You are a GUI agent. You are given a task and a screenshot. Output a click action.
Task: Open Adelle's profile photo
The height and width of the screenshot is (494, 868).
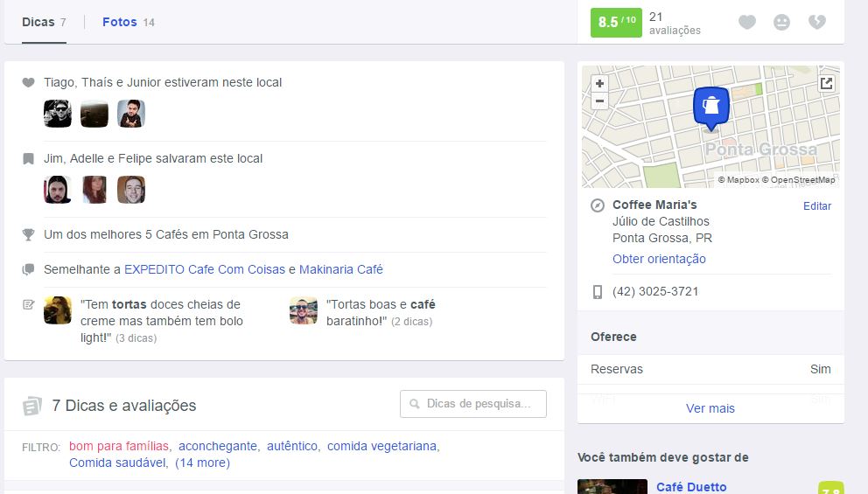pyautogui.click(x=94, y=190)
